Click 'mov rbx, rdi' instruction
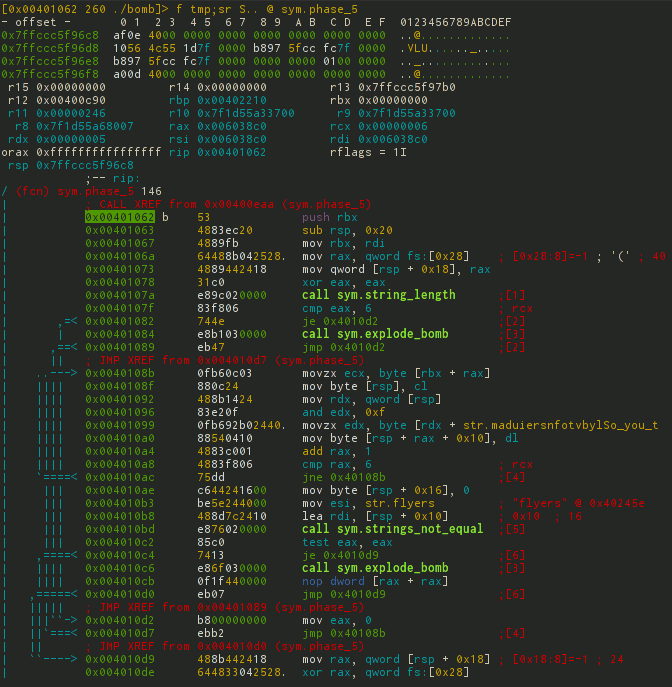 [x=343, y=243]
